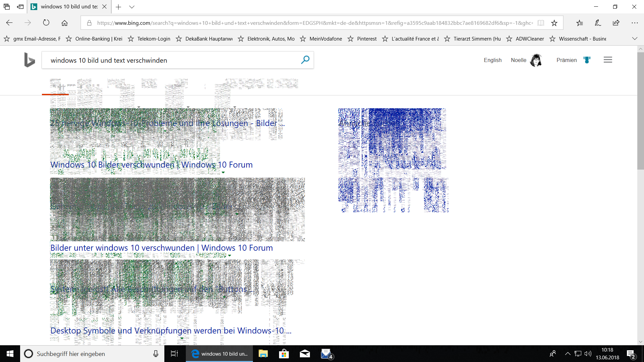This screenshot has width=644, height=362.
Task: Open Microsoft Store from taskbar
Action: point(284,354)
